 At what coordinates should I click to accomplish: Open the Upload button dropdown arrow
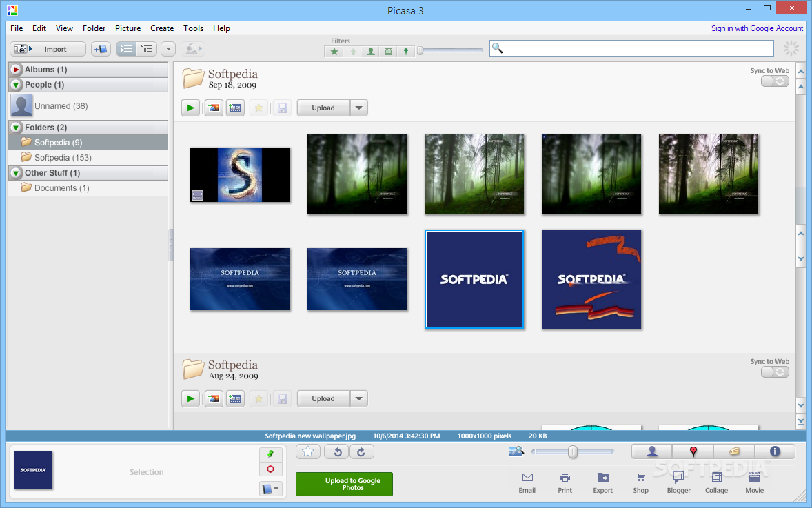358,108
